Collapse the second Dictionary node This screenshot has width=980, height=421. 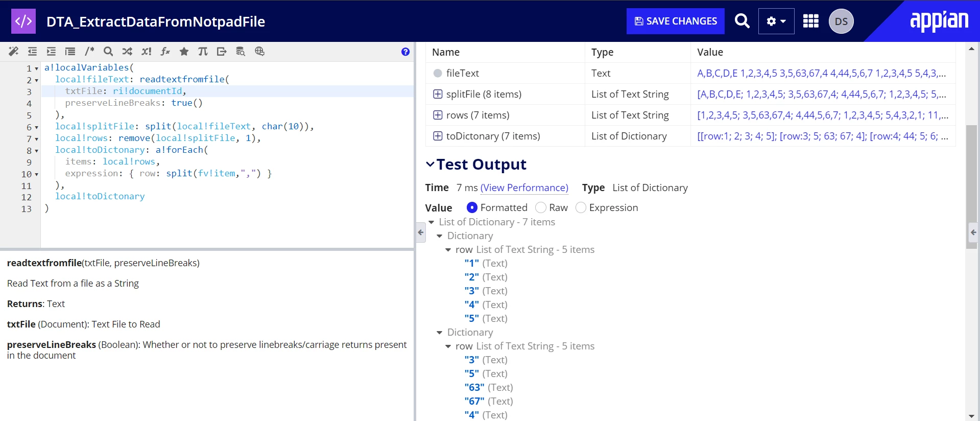tap(440, 333)
